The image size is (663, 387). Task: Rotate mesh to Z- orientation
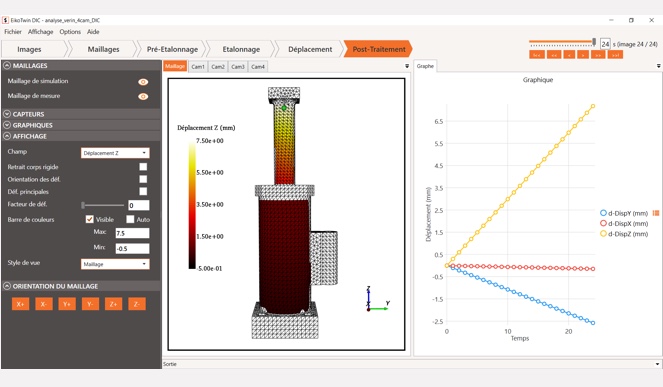coord(137,304)
